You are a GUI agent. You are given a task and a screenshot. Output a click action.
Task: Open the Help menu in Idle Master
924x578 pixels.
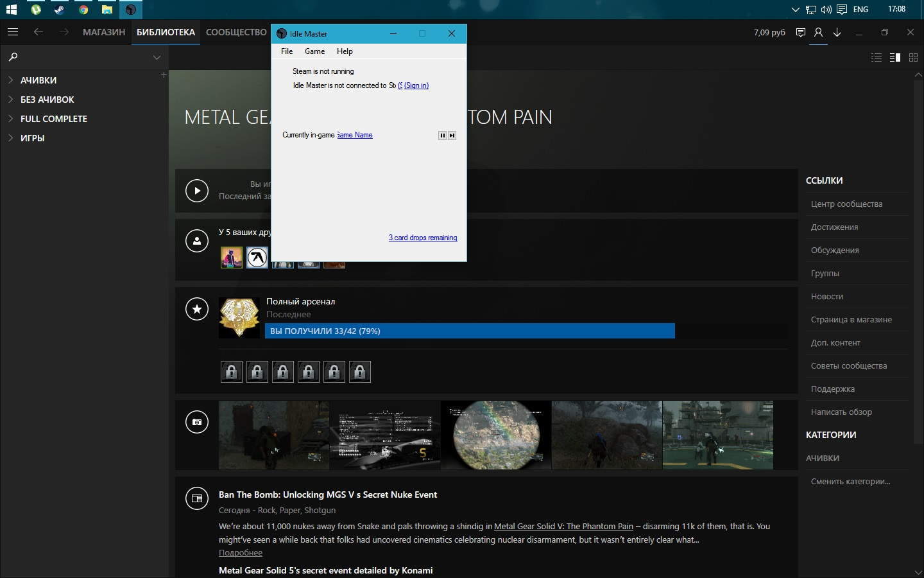tap(345, 51)
